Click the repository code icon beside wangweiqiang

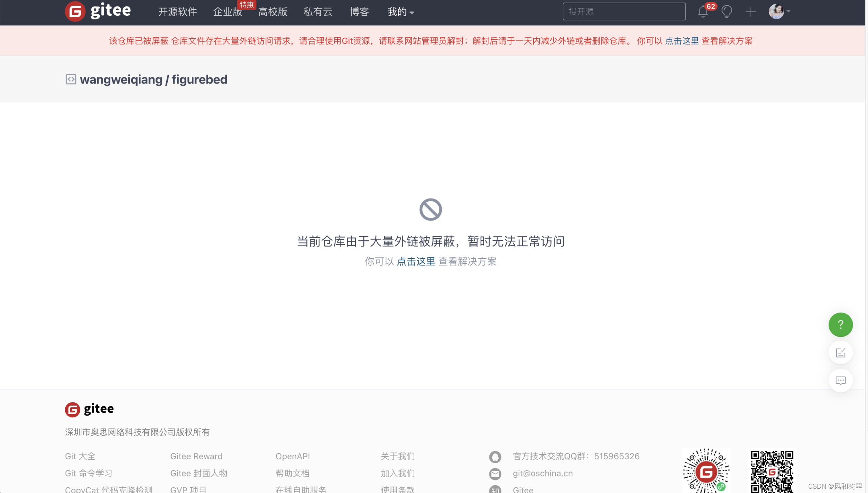pos(71,79)
